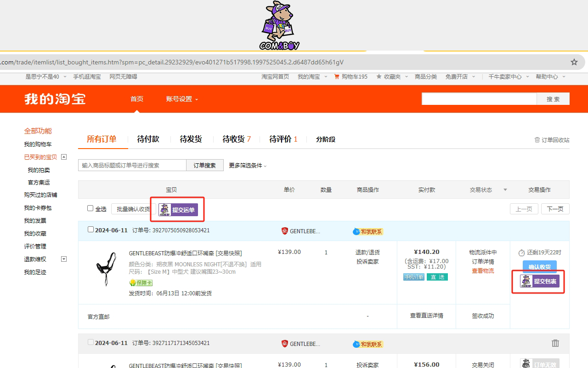Expand 更多筛选条件 filter options
Screen dimensions: 588x368
point(248,166)
